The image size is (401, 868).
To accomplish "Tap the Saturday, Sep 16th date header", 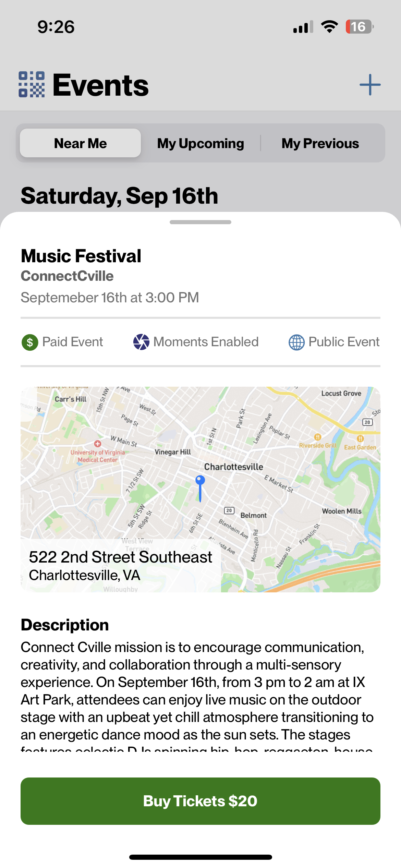I will [x=119, y=196].
